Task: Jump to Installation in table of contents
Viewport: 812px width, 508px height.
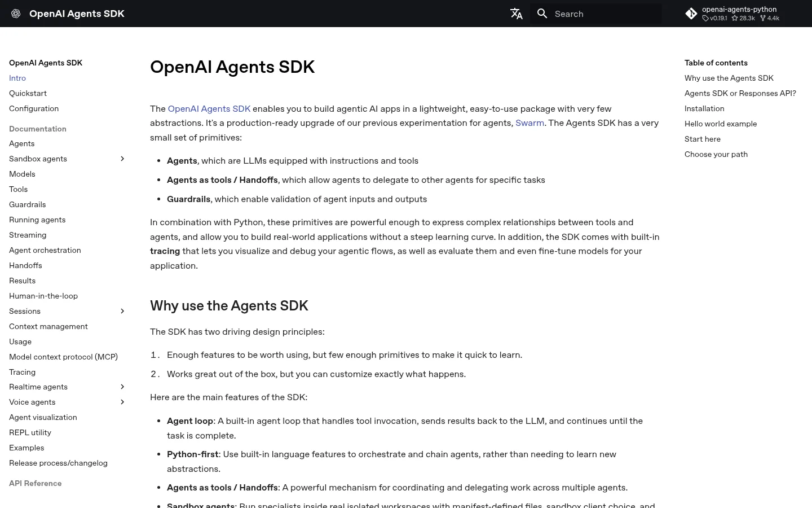Action: pyautogui.click(x=704, y=108)
